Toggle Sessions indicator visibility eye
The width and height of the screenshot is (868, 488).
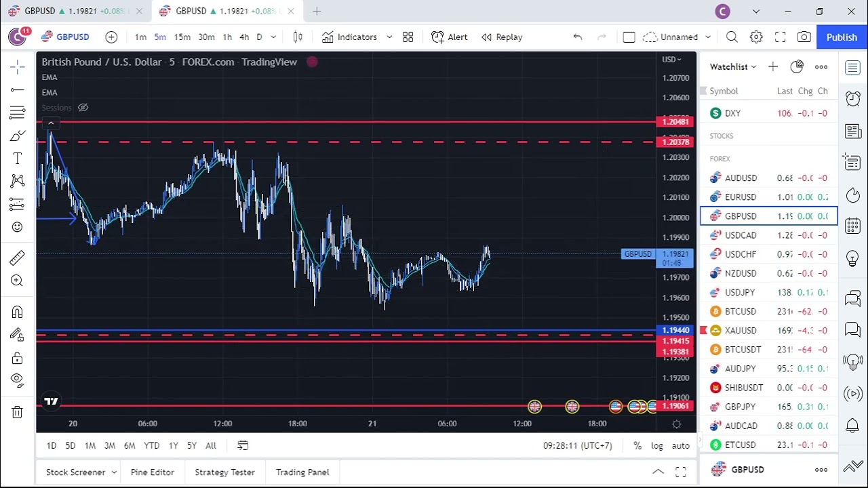[83, 108]
